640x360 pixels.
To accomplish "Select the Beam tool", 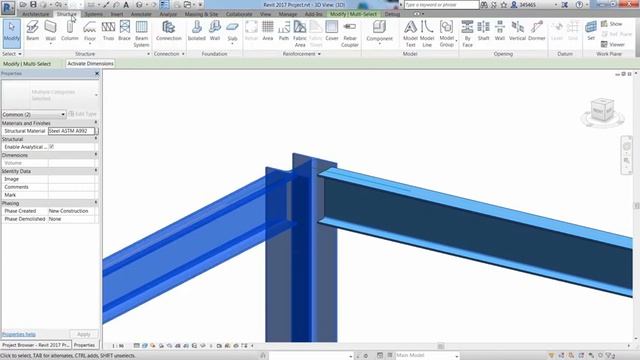I will 33,31.
